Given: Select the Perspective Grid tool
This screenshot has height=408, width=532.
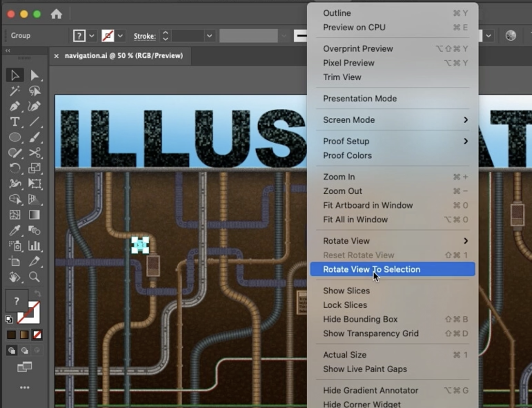Looking at the screenshot, I should coord(34,199).
